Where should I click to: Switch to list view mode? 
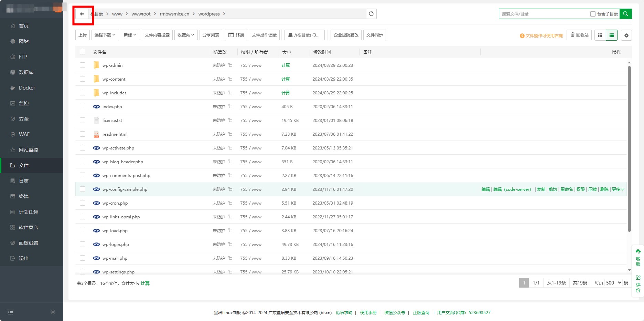click(612, 35)
